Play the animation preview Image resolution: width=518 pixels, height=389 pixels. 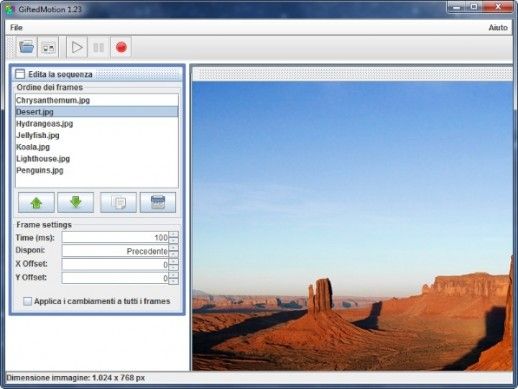[x=77, y=47]
